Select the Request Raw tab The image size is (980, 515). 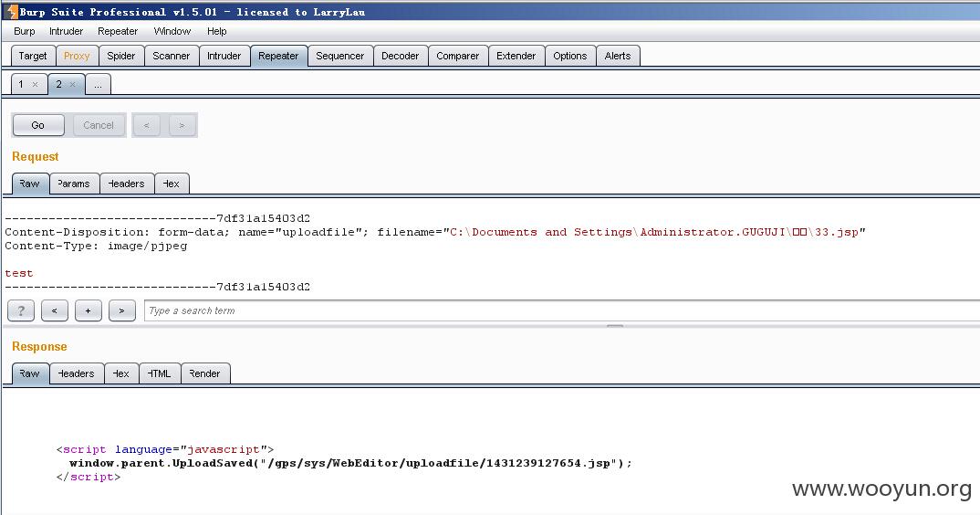[x=30, y=184]
